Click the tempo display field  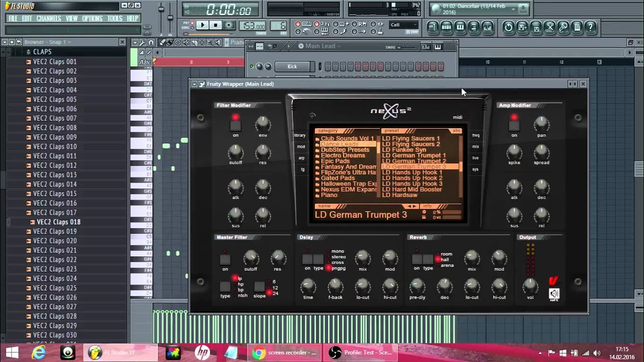253,26
